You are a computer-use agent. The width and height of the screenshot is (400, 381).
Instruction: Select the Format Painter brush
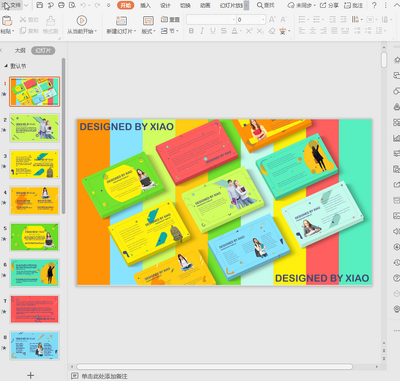coord(51,21)
